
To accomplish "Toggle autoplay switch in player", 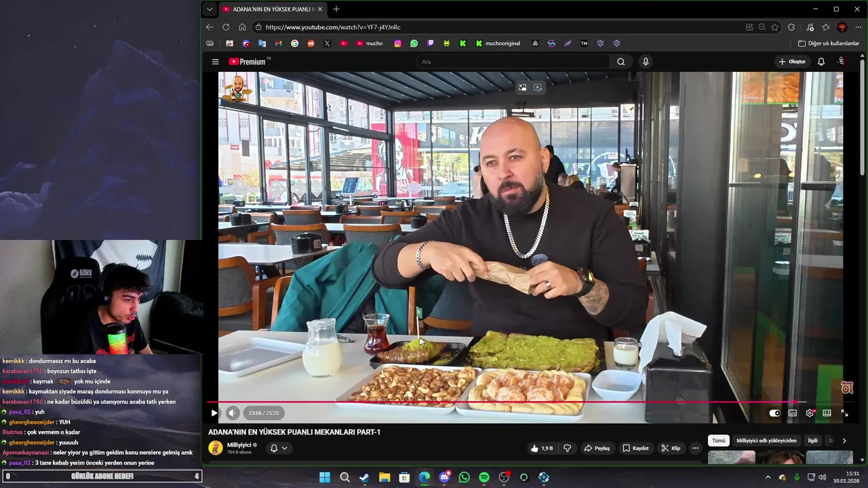I will [x=774, y=413].
